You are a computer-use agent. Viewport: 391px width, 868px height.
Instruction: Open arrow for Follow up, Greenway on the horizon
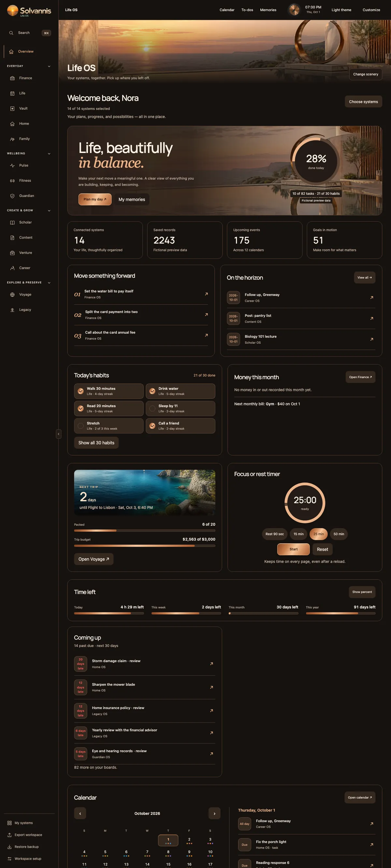(x=371, y=297)
